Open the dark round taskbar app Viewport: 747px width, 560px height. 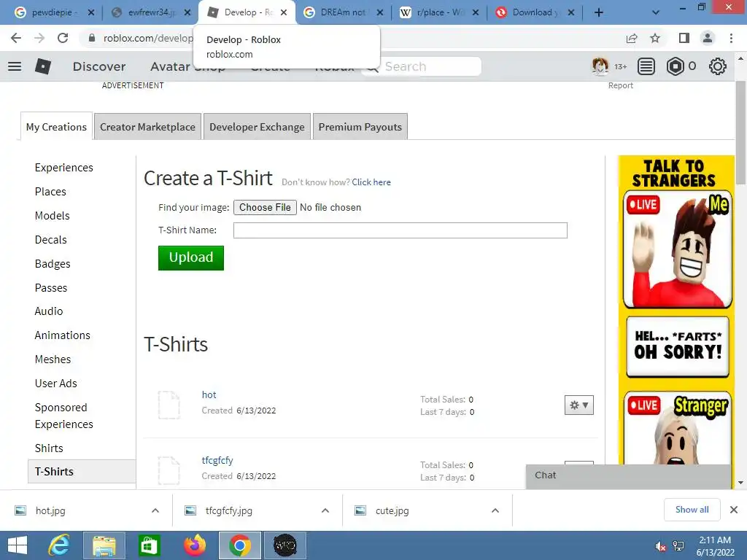[285, 545]
